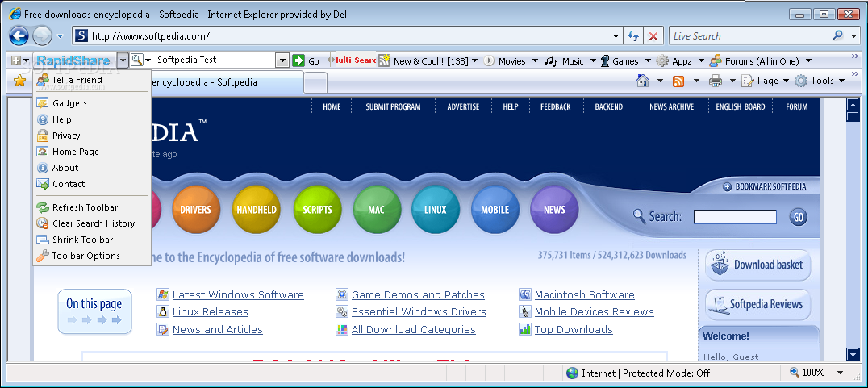
Task: Click the Softpedia Reviews button
Action: pos(757,304)
